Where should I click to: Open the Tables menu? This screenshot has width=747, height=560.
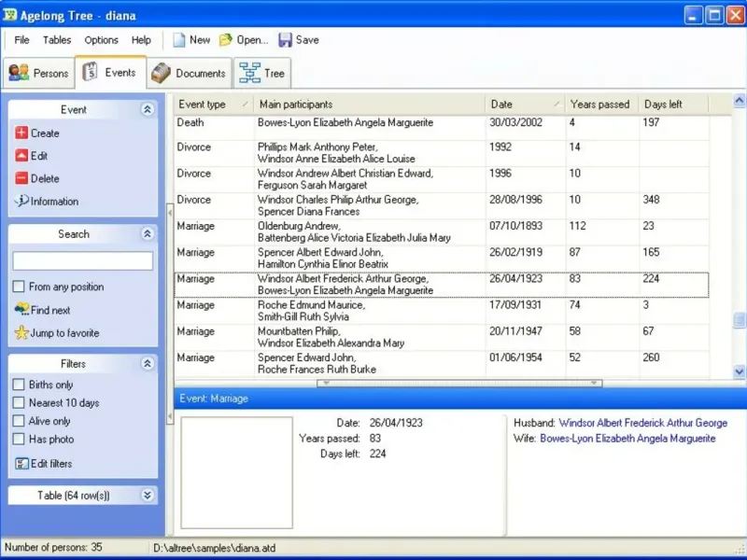point(57,40)
